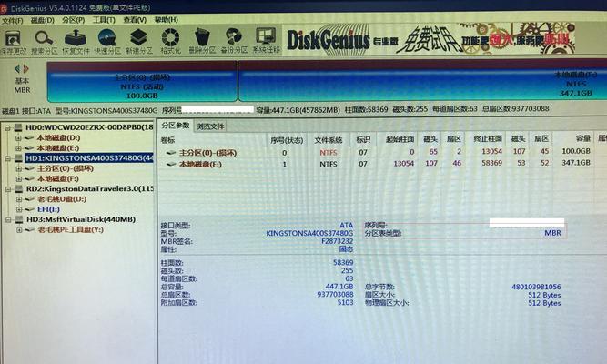Collapse the HD0:WDCWD20EZRX disk node
607x364 pixels.
(7, 127)
